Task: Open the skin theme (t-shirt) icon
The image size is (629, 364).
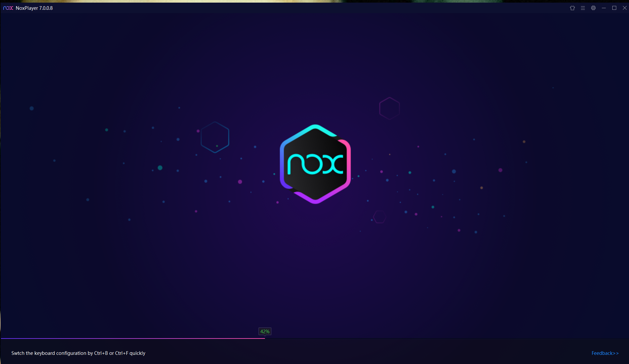Action: click(x=572, y=8)
